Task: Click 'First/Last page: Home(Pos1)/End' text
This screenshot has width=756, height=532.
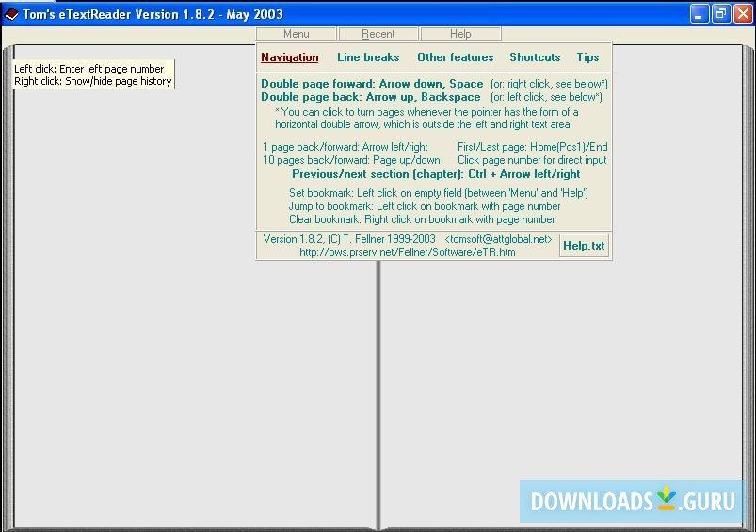Action: 532,147
